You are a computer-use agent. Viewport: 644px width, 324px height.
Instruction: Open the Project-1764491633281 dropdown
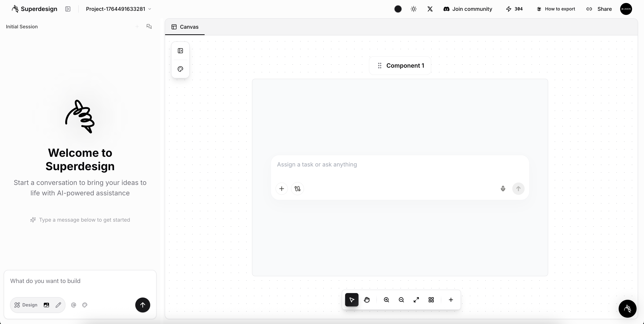coord(118,9)
